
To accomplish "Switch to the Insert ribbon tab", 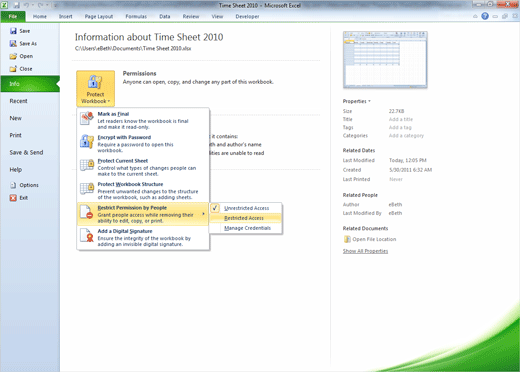I will click(x=66, y=16).
